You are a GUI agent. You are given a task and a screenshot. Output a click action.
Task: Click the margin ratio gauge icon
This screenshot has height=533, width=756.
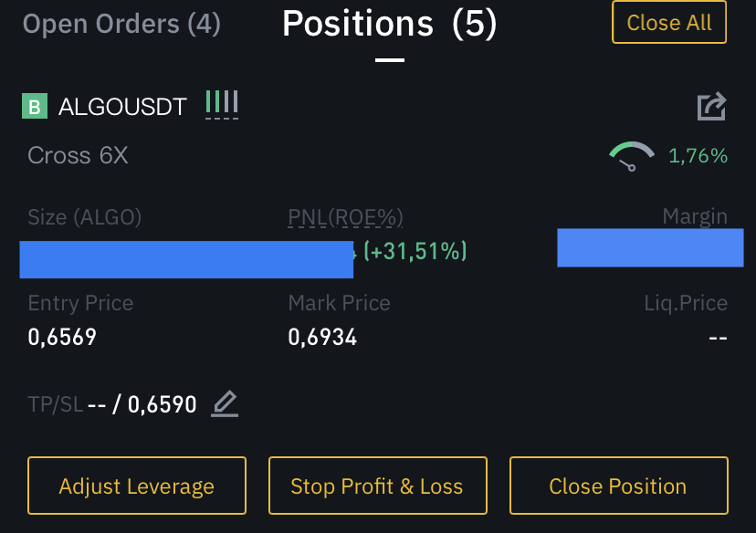point(632,156)
